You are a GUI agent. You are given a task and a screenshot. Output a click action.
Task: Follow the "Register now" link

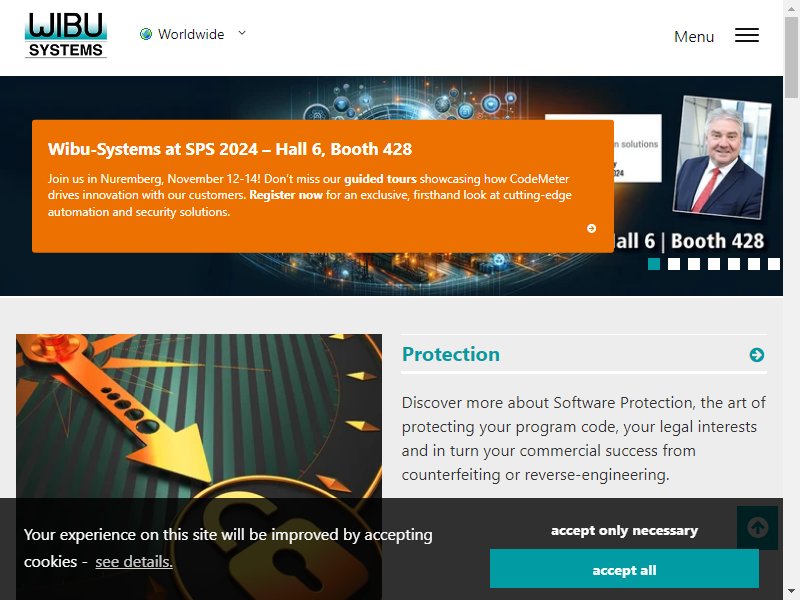pos(286,195)
